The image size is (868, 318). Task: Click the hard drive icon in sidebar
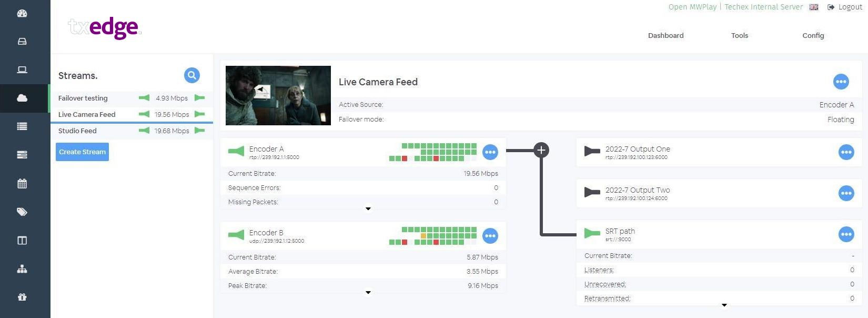coord(22,41)
